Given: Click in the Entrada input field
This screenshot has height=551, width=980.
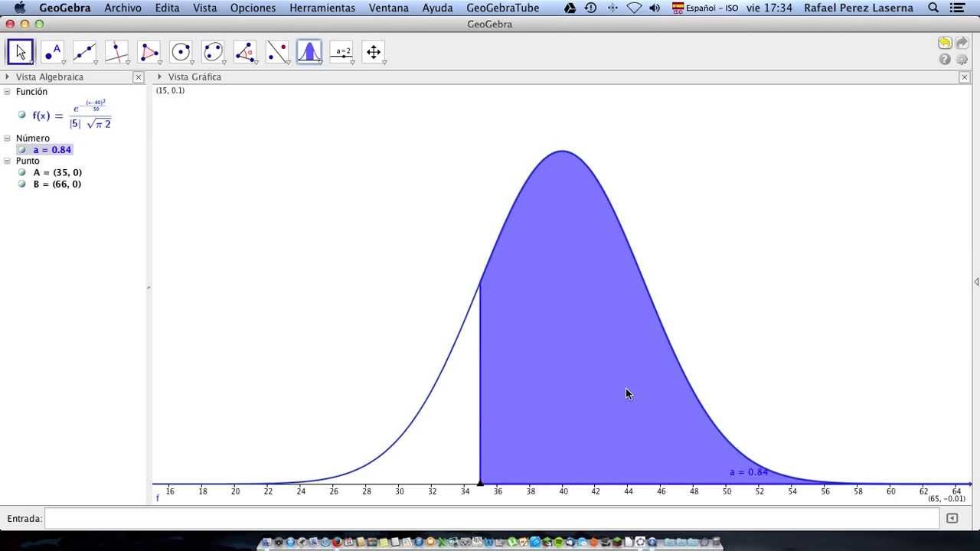Looking at the screenshot, I should click(x=492, y=518).
